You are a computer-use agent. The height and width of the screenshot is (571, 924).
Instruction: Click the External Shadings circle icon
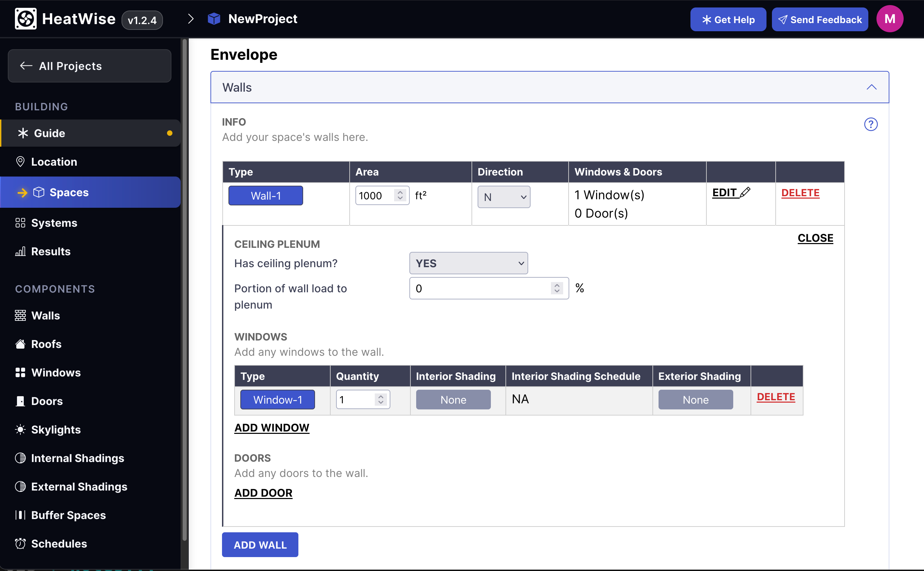[x=20, y=486]
